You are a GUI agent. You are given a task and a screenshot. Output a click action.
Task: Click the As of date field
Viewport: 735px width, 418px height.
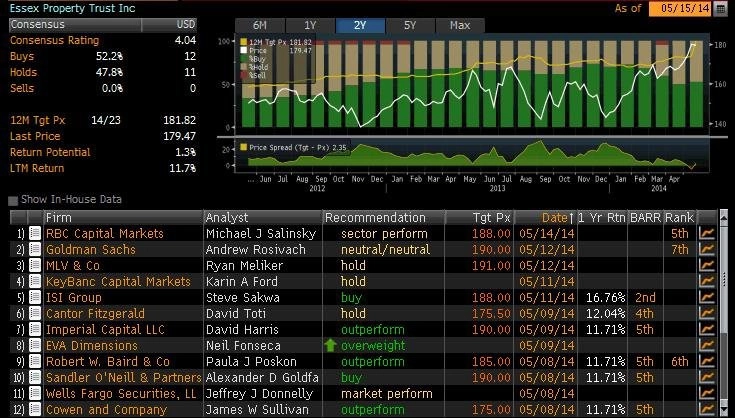[x=680, y=9]
